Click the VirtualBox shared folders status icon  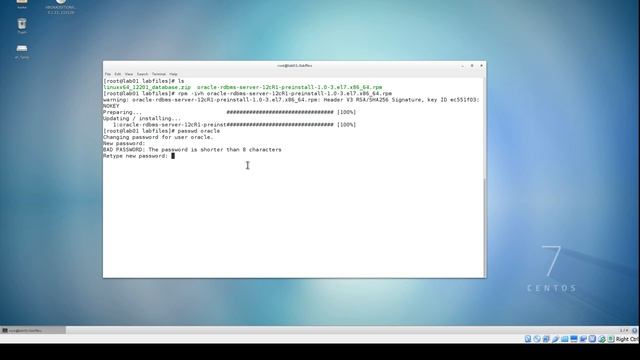564,339
